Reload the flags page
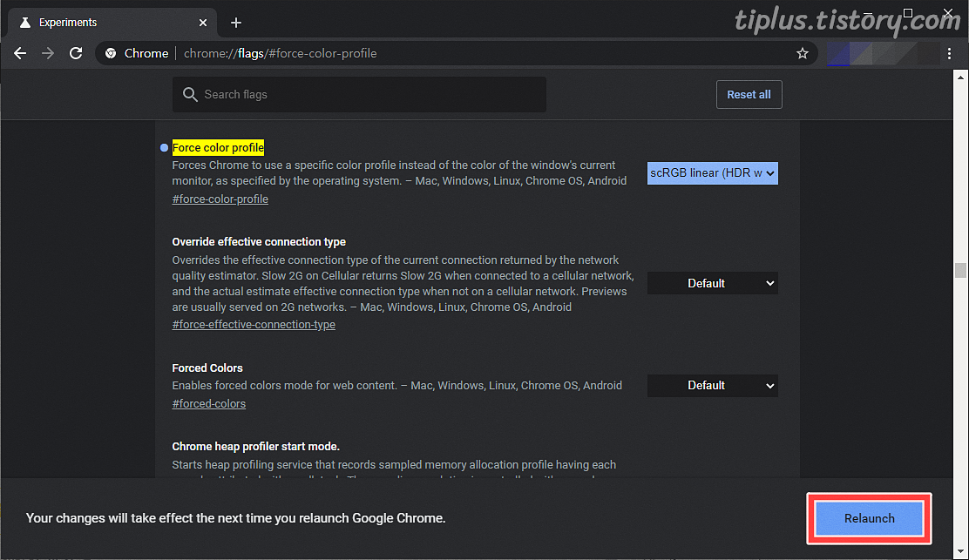The width and height of the screenshot is (969, 560). click(76, 54)
